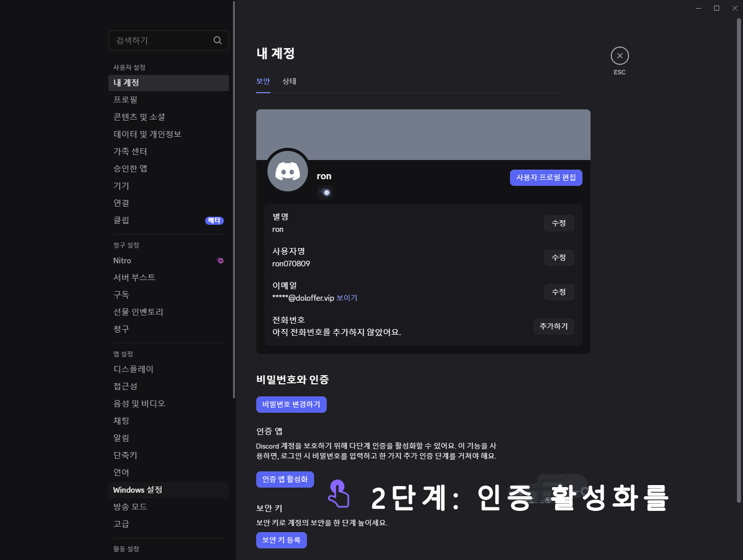743x560 pixels.
Task: Open 디스플레이 settings
Action: pos(169,369)
